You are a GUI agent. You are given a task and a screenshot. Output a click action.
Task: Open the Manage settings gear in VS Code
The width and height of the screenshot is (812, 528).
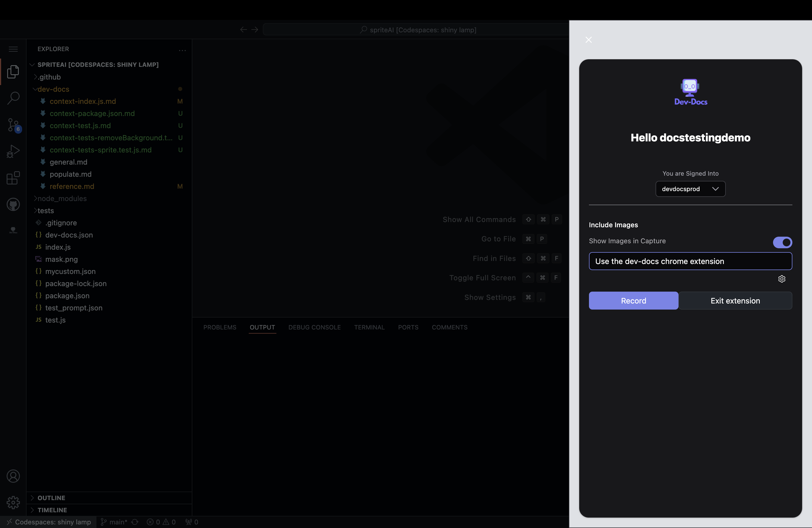click(13, 502)
